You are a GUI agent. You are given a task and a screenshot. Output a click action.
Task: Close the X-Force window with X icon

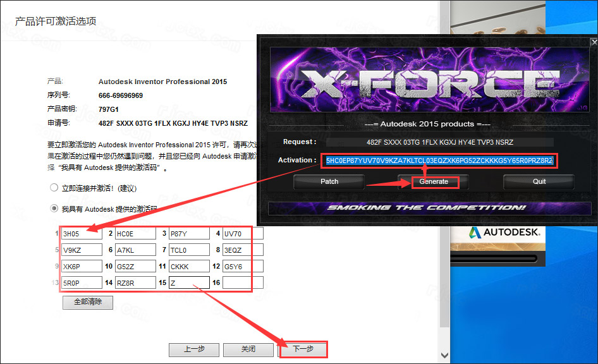594,42
